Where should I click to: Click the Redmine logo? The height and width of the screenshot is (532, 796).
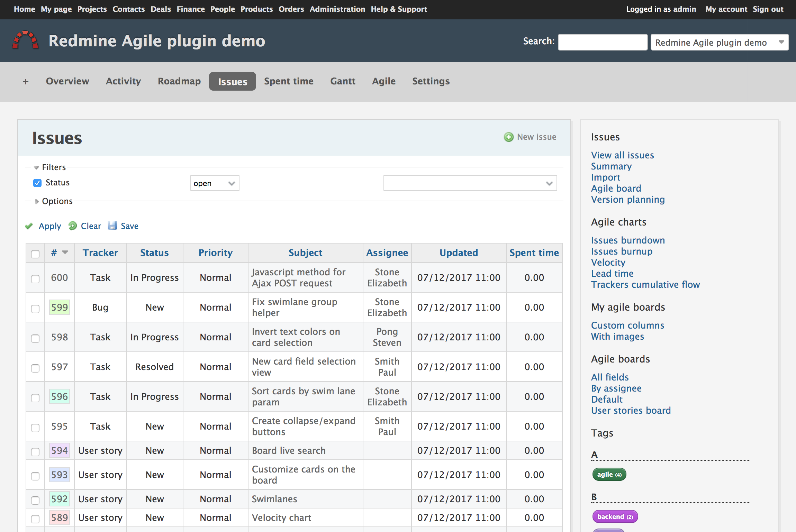(x=25, y=40)
